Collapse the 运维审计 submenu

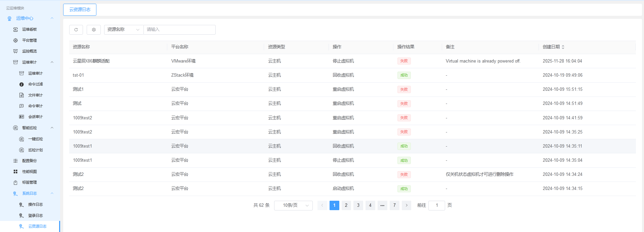pos(52,62)
